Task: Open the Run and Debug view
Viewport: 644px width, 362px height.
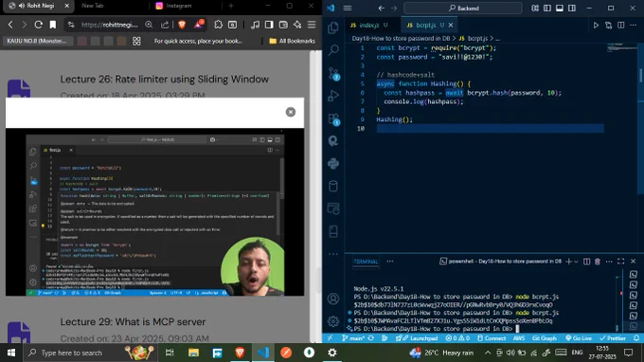Action: click(333, 96)
